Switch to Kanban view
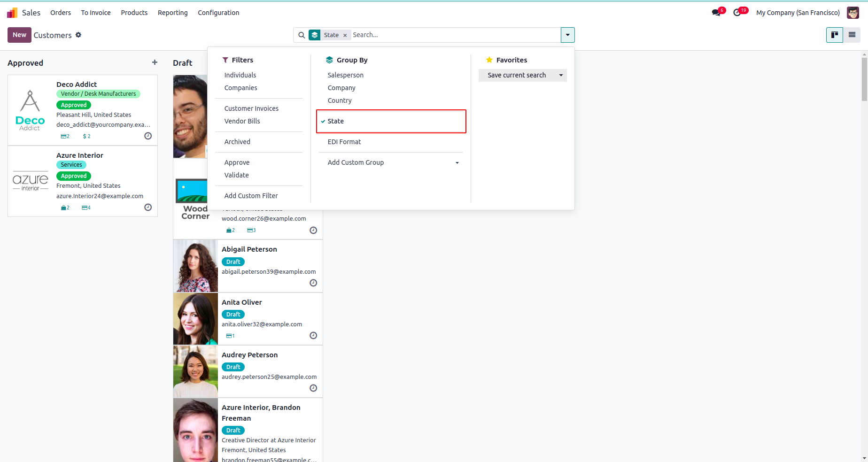The image size is (868, 462). tap(835, 35)
